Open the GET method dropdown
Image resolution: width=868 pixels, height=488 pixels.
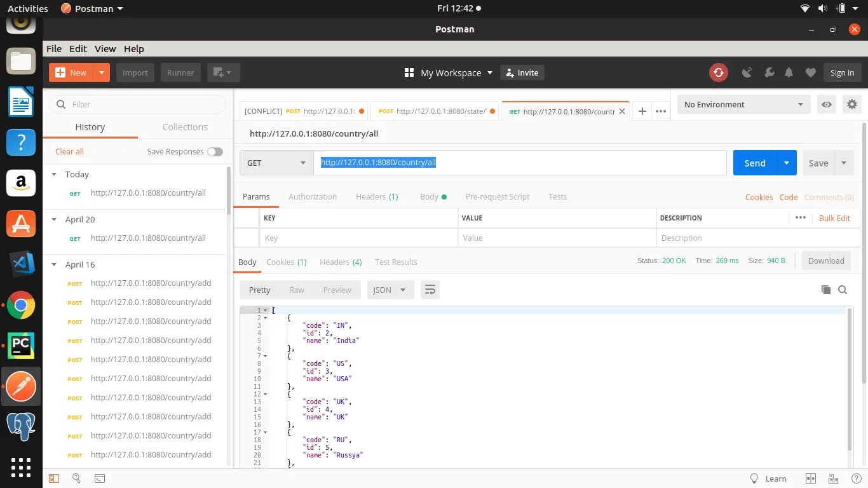tap(276, 163)
